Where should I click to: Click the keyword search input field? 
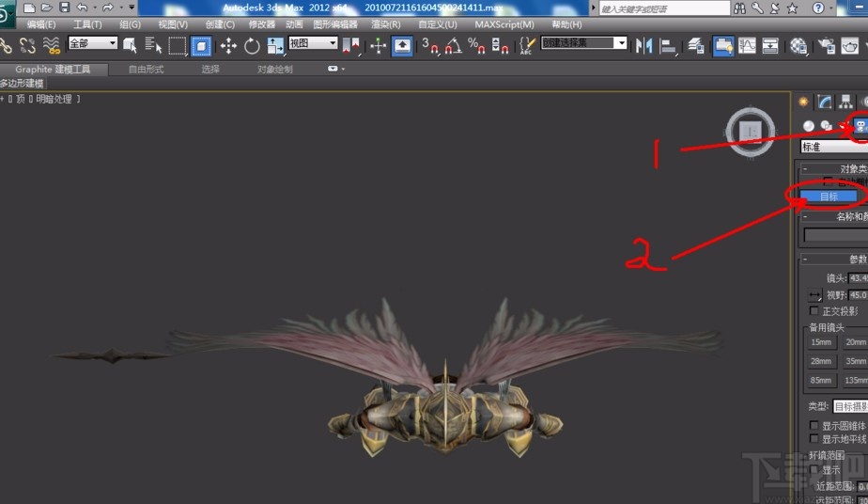coord(664,8)
